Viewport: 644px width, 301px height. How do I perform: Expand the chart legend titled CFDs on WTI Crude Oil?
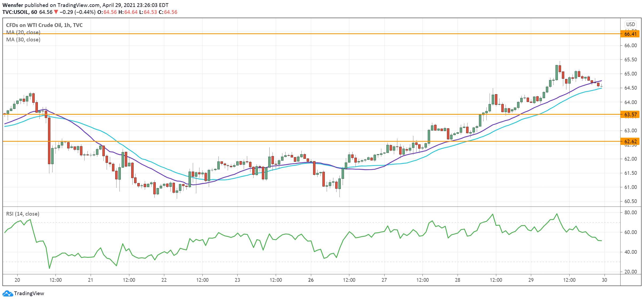click(x=44, y=25)
